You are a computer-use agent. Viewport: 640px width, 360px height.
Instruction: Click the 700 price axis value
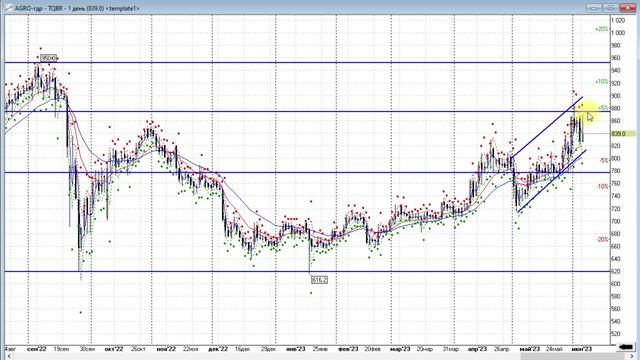pos(616,221)
